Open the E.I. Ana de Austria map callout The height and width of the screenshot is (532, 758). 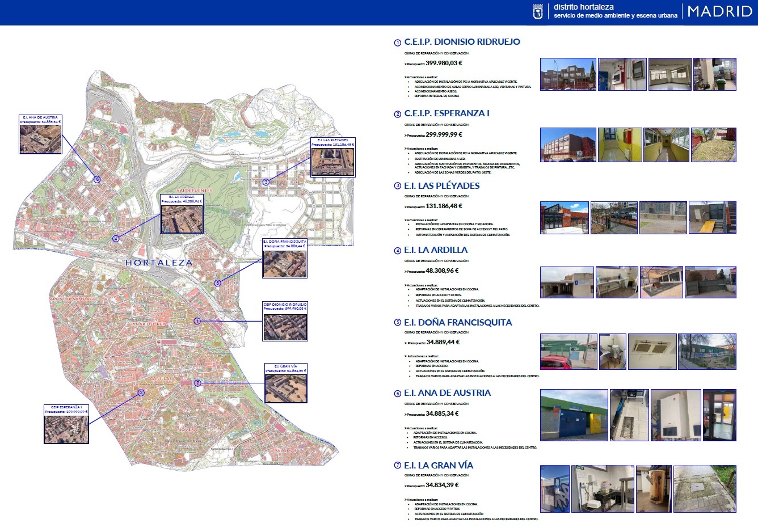click(40, 134)
